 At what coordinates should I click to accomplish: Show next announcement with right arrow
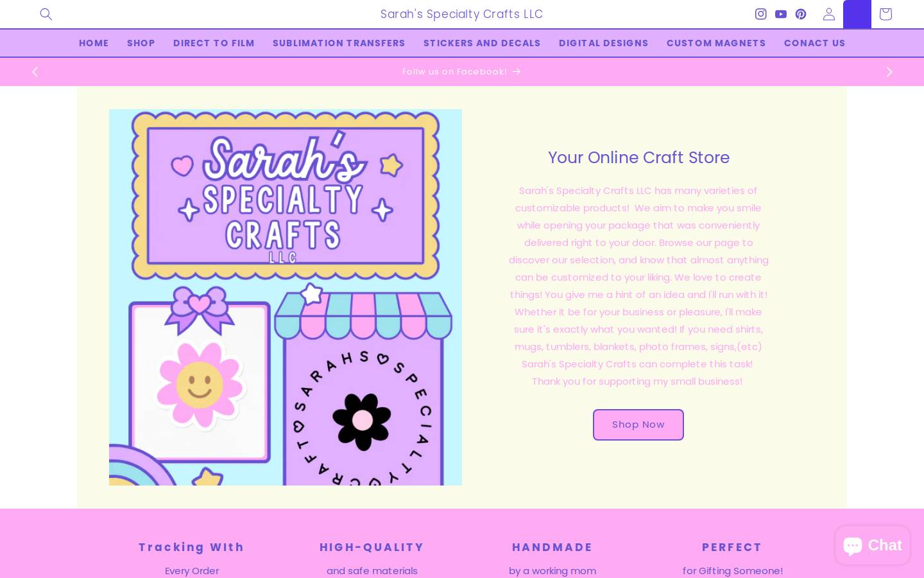[x=889, y=72]
